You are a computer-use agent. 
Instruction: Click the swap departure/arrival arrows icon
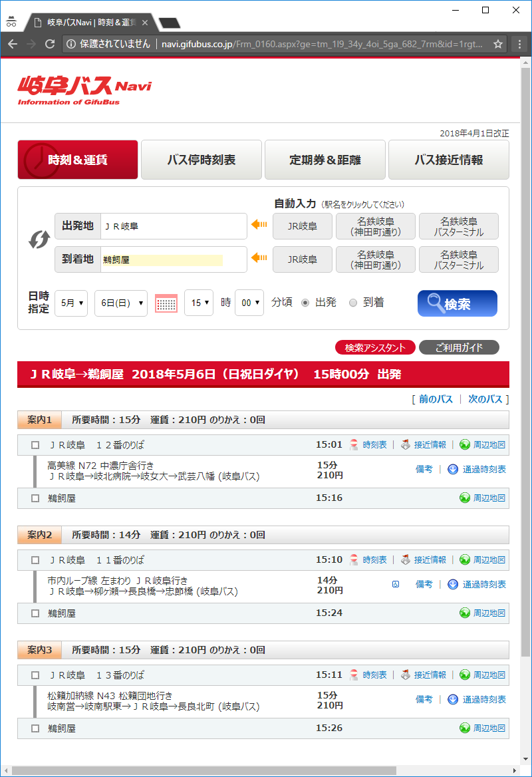(39, 239)
